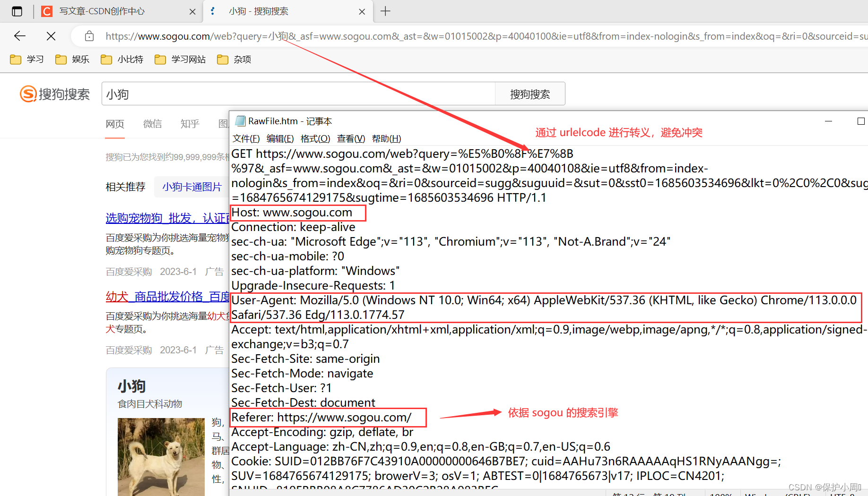Close the 小狗 - 搜狗搜索 tab
The width and height of the screenshot is (868, 496).
click(362, 12)
